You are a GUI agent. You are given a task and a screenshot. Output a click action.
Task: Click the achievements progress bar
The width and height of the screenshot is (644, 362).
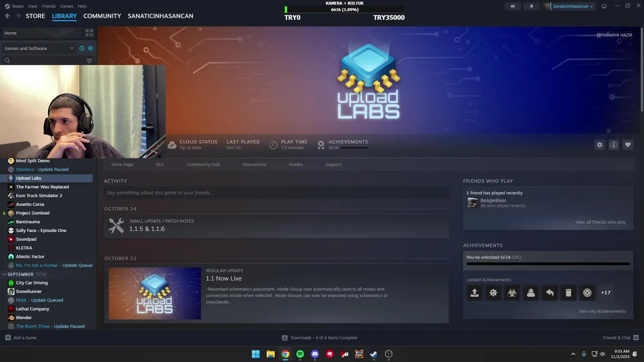coord(548,263)
